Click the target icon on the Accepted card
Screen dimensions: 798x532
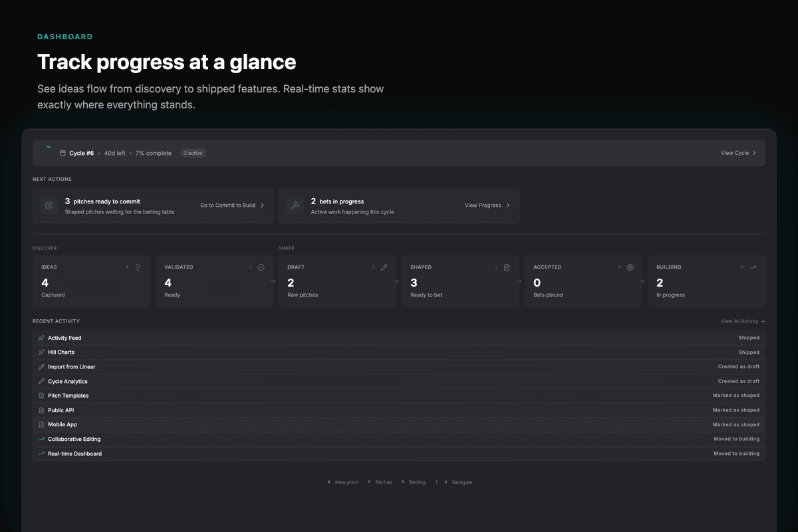point(630,267)
